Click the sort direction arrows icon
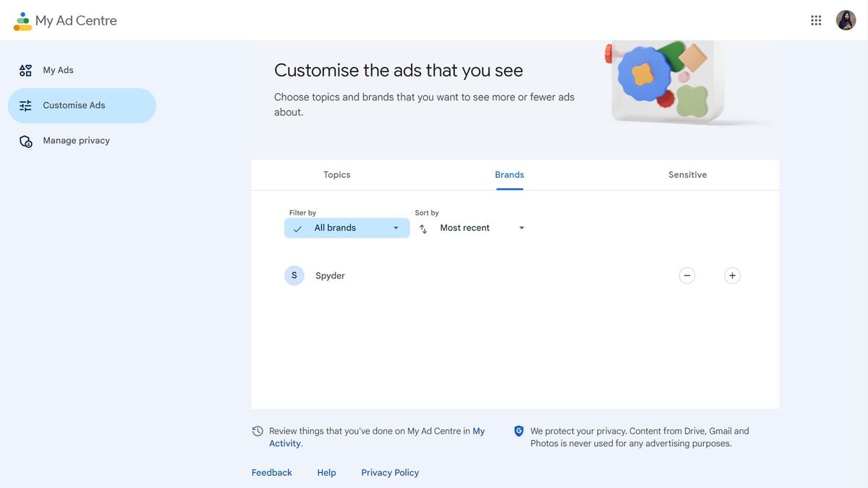868x488 pixels. coord(421,227)
